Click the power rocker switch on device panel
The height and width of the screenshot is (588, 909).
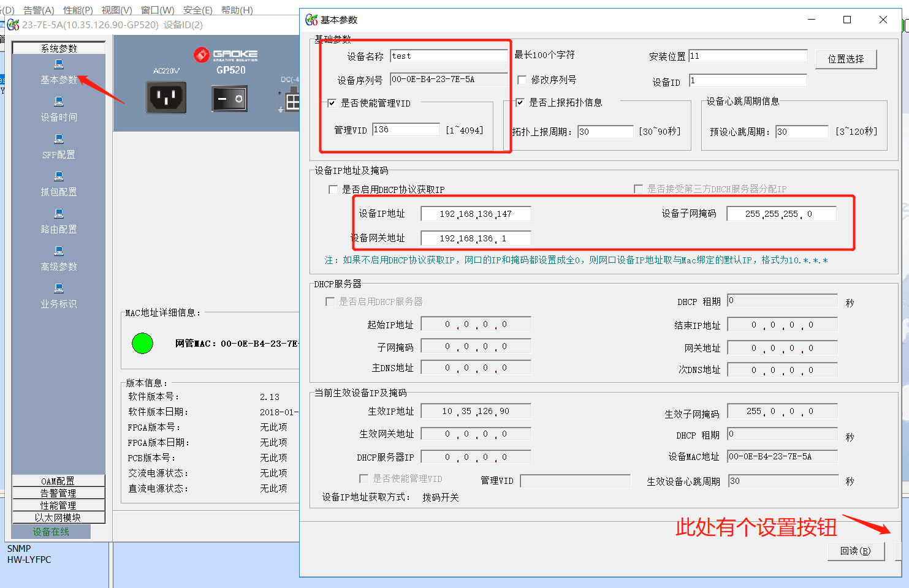point(230,98)
